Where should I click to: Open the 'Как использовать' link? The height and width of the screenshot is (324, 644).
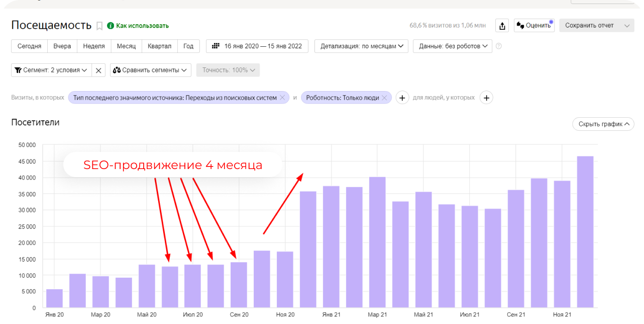click(142, 26)
